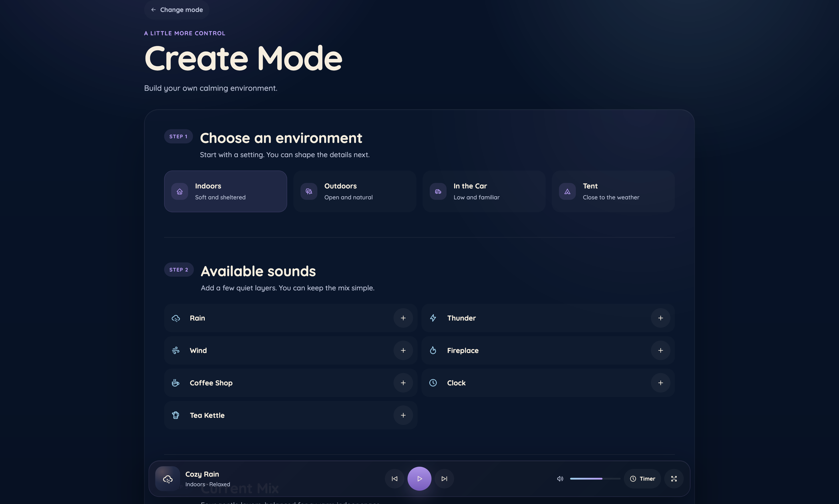Skip to the next track
This screenshot has width=839, height=504.
[444, 478]
